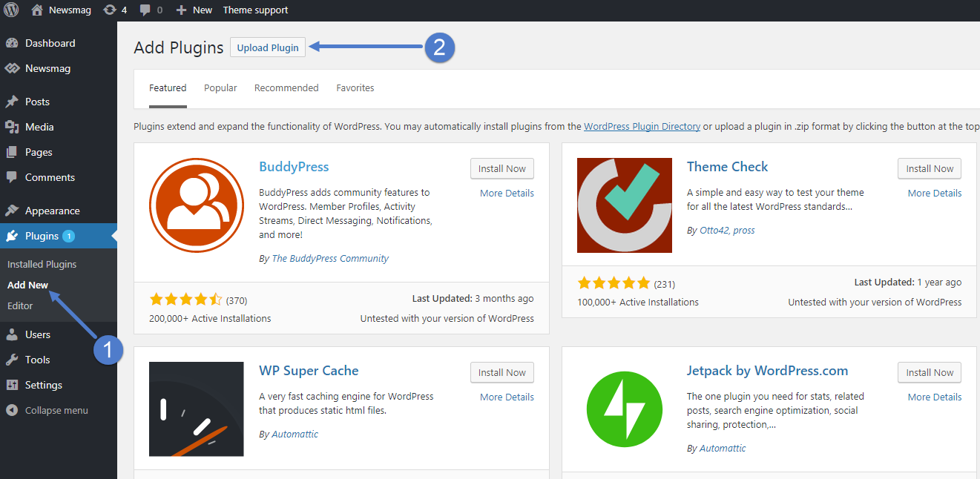Click the WP Super Cache plugin image
The width and height of the screenshot is (980, 479).
click(197, 409)
